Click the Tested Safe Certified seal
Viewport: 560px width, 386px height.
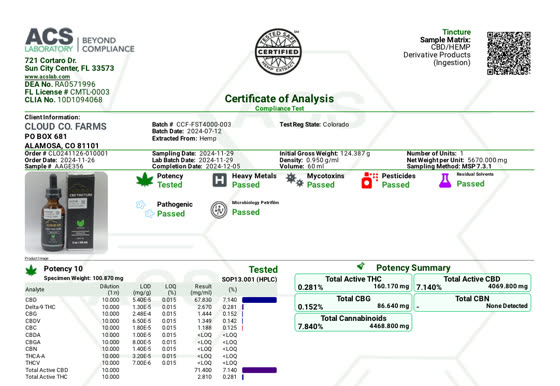(x=278, y=52)
